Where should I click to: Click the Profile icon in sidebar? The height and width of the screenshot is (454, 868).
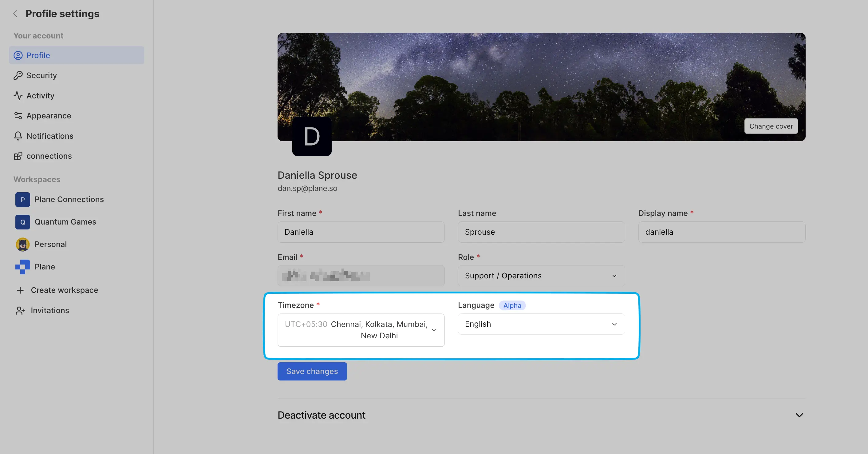(x=18, y=55)
